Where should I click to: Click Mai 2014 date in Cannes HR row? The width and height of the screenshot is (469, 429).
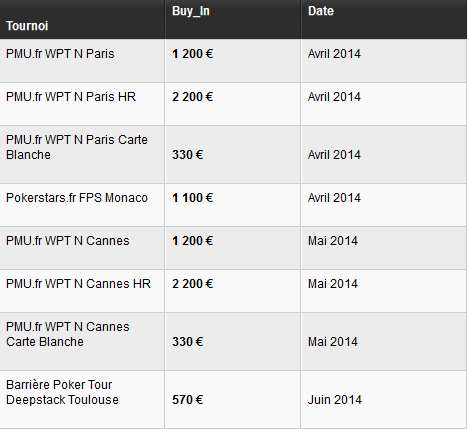333,284
